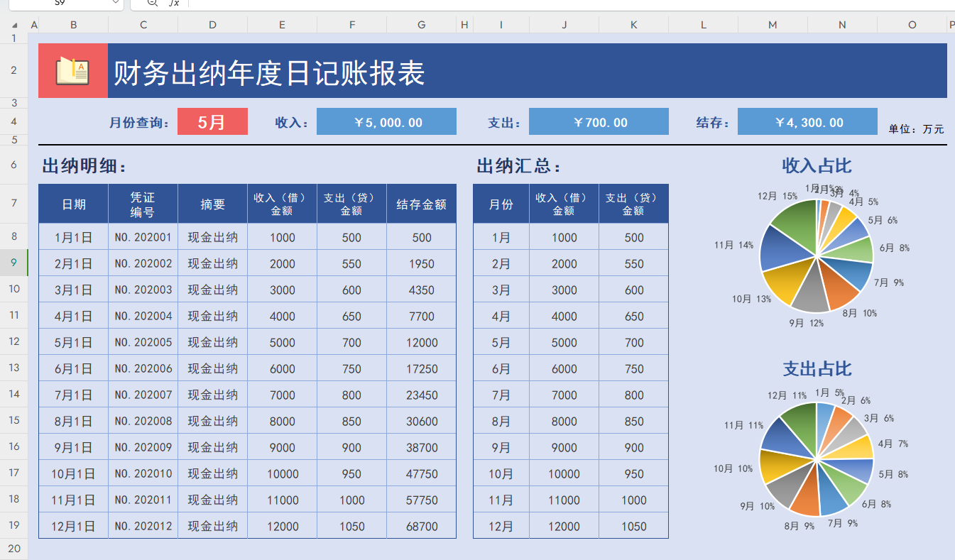Select the income total ￥5,000.00 cell
Image resolution: width=955 pixels, height=560 pixels.
pyautogui.click(x=386, y=121)
